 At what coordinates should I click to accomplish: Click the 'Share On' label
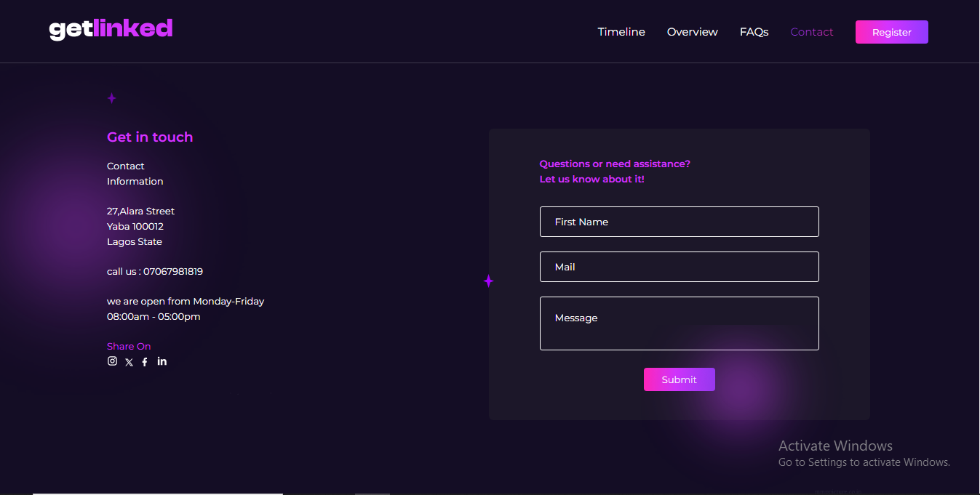click(x=129, y=347)
